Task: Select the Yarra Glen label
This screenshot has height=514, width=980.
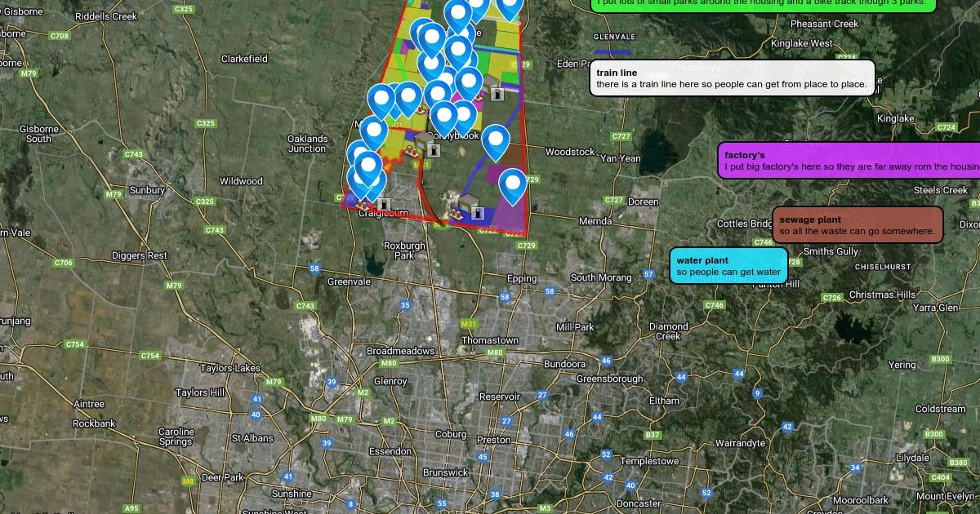Action: point(936,308)
